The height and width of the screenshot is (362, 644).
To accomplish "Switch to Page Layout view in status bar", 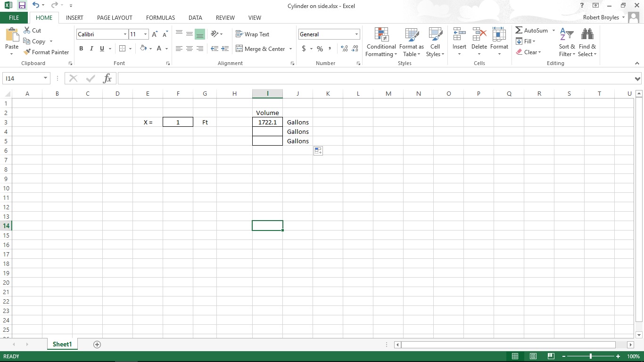I will [x=533, y=356].
